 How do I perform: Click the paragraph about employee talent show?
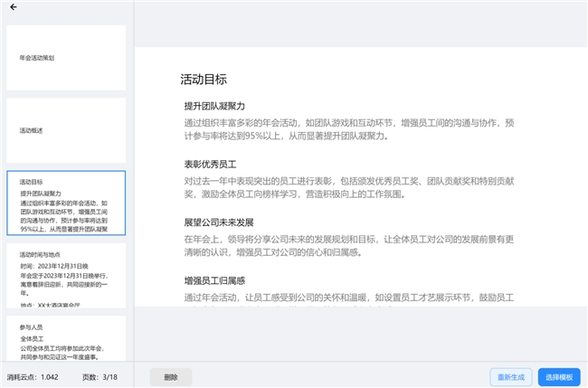(x=348, y=297)
